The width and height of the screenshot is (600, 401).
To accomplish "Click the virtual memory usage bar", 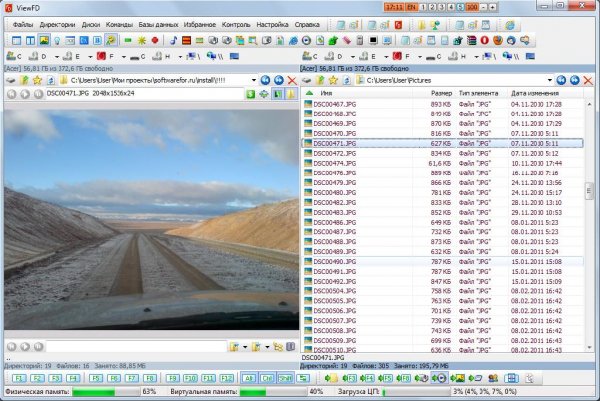I will (x=273, y=392).
